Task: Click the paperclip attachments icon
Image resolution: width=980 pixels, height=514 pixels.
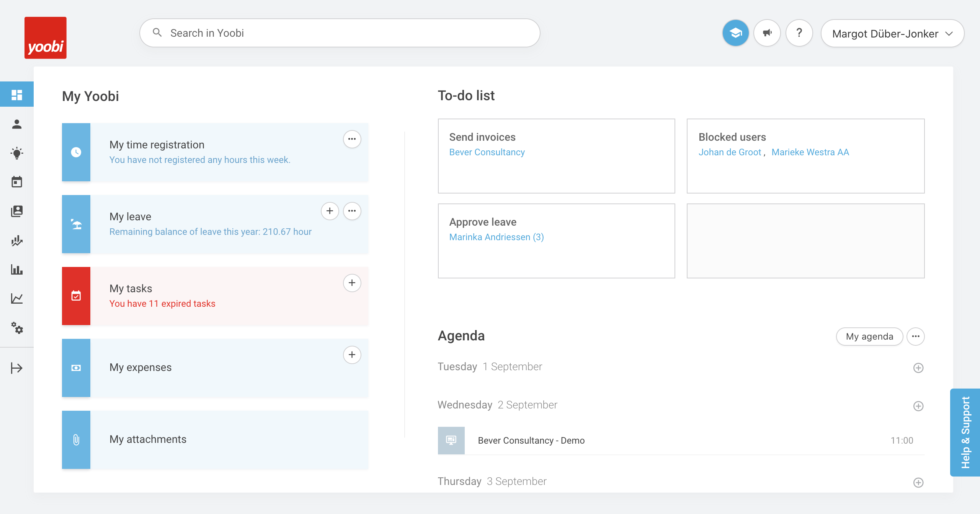Action: (76, 440)
